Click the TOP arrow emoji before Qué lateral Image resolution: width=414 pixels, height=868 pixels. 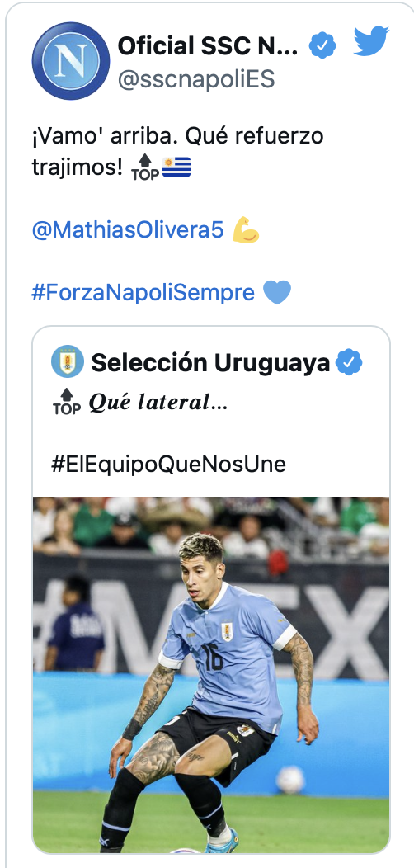(67, 402)
